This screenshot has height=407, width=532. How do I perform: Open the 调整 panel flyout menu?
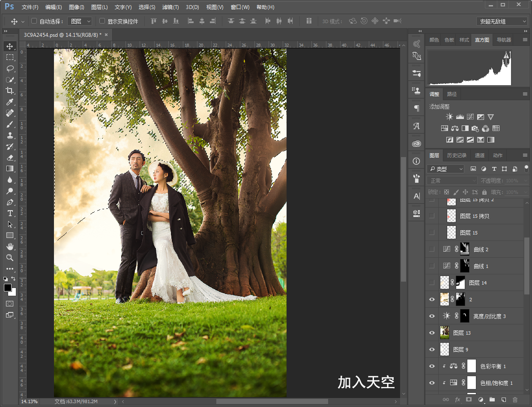click(525, 94)
